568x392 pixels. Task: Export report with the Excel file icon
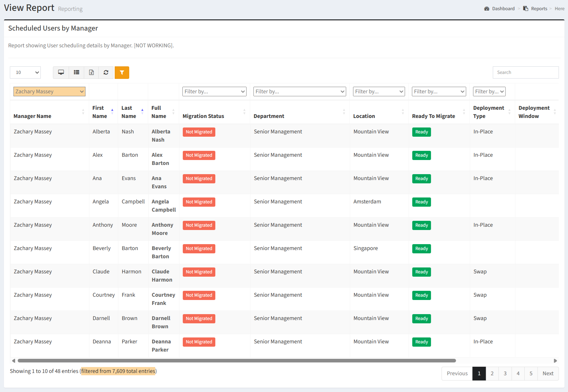tap(91, 72)
